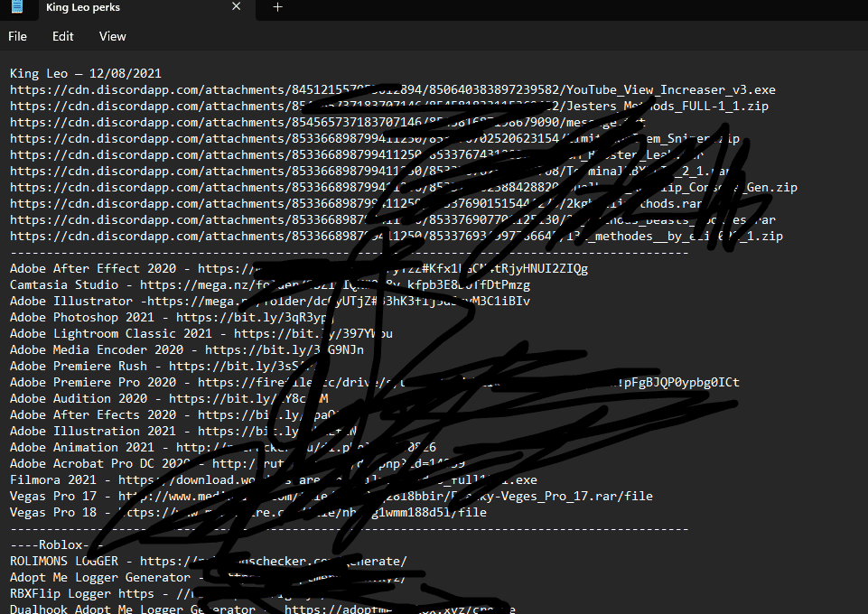The image size is (868, 614).
Task: Add a new tab with the plus button
Action: click(278, 7)
